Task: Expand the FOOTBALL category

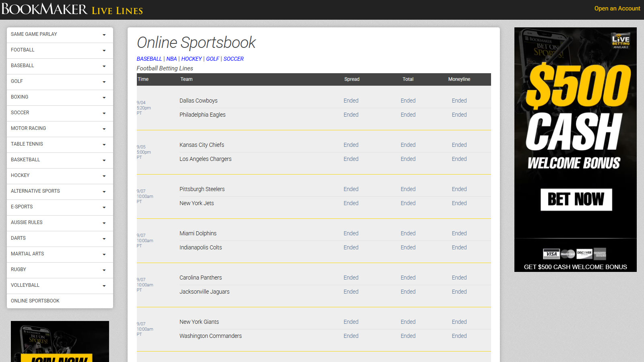Action: pyautogui.click(x=60, y=50)
